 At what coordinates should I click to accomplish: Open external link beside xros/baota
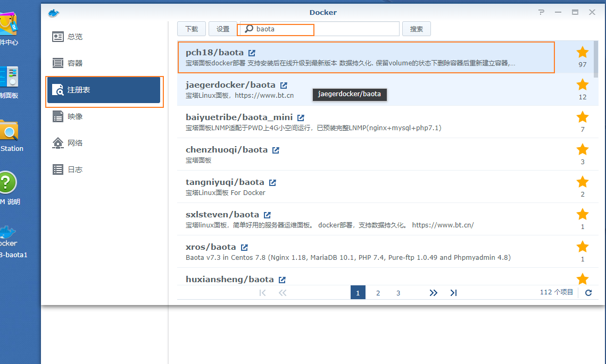(x=244, y=247)
